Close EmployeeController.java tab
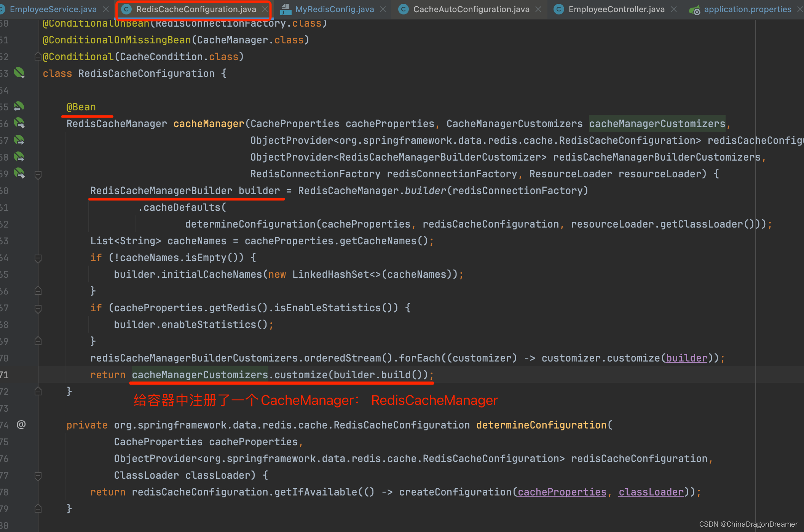The image size is (804, 532). [674, 9]
